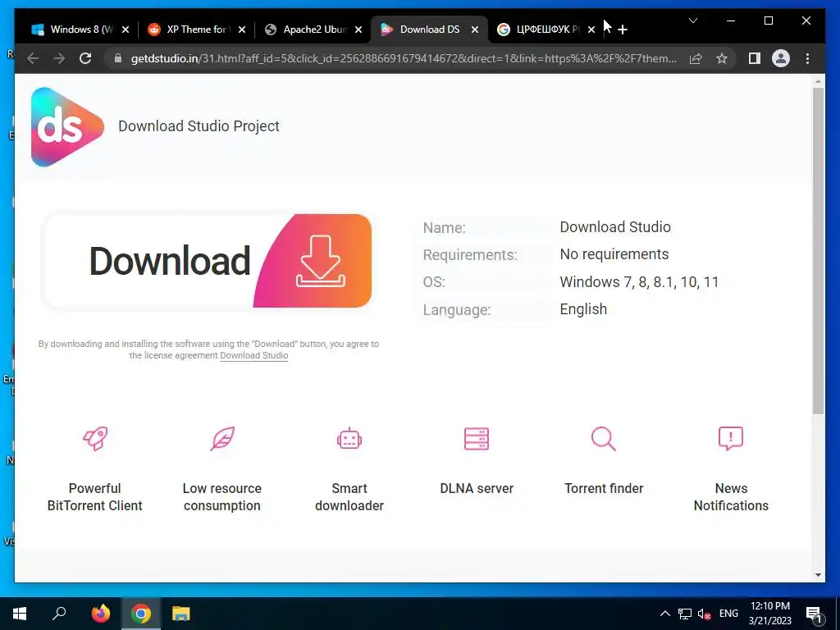The image size is (840, 630).
Task: Go back with the browser back arrow
Action: pos(33,58)
